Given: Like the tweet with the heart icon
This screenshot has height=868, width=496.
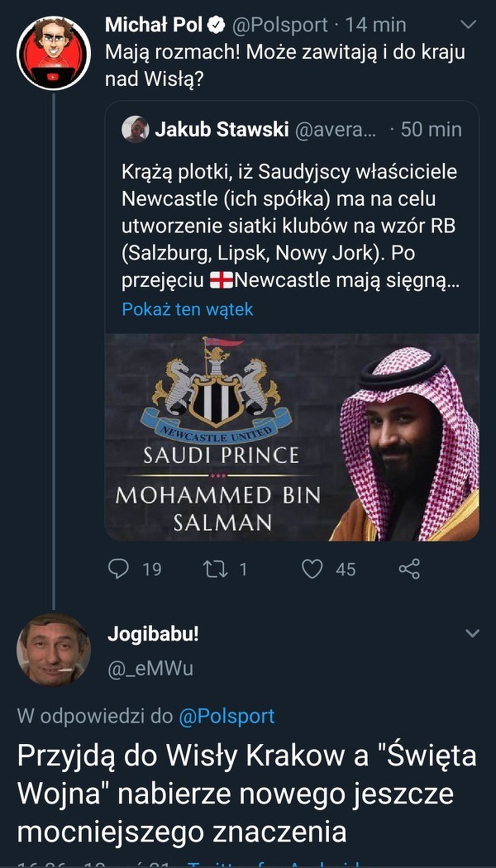Looking at the screenshot, I should (x=312, y=569).
